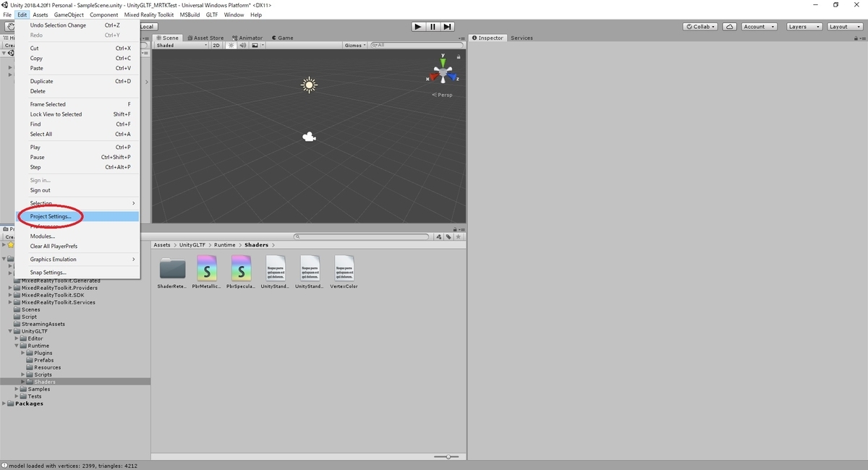868x470 pixels.
Task: Click the cloud services icon
Action: coord(730,27)
